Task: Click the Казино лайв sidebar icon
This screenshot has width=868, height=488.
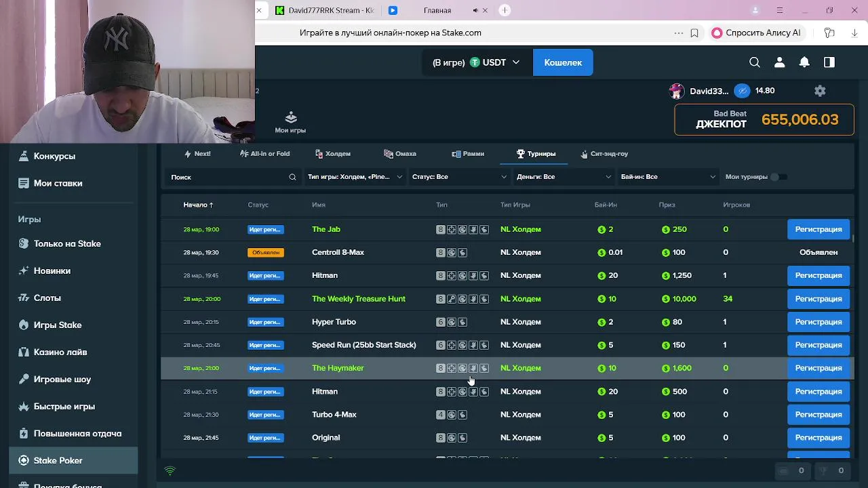Action: [x=24, y=352]
